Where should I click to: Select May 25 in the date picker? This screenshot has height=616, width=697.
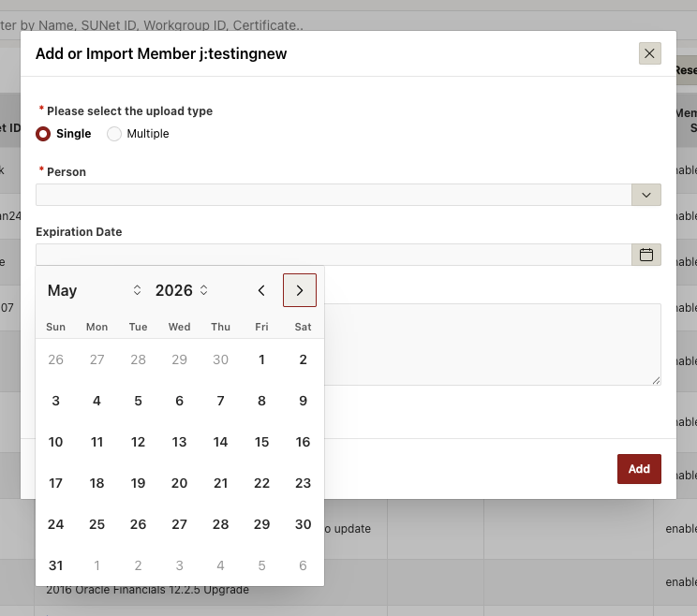[96, 524]
